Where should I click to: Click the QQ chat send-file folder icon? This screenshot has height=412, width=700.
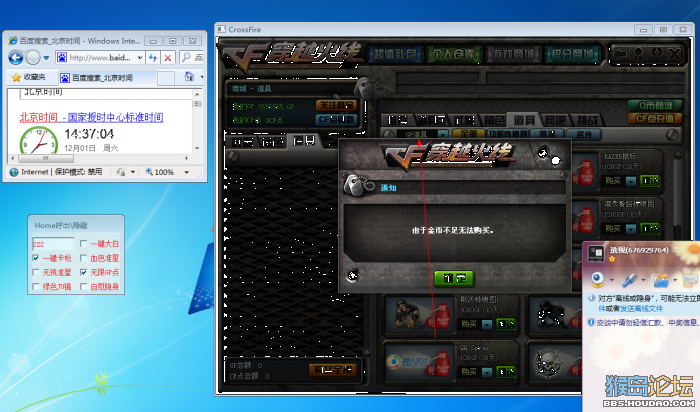(661, 280)
